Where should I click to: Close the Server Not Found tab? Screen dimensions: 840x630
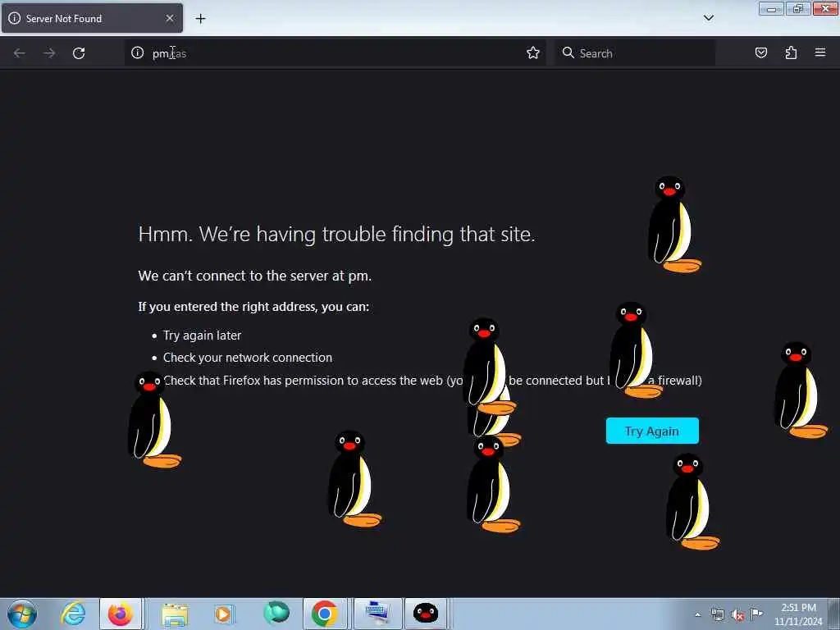[x=170, y=18]
